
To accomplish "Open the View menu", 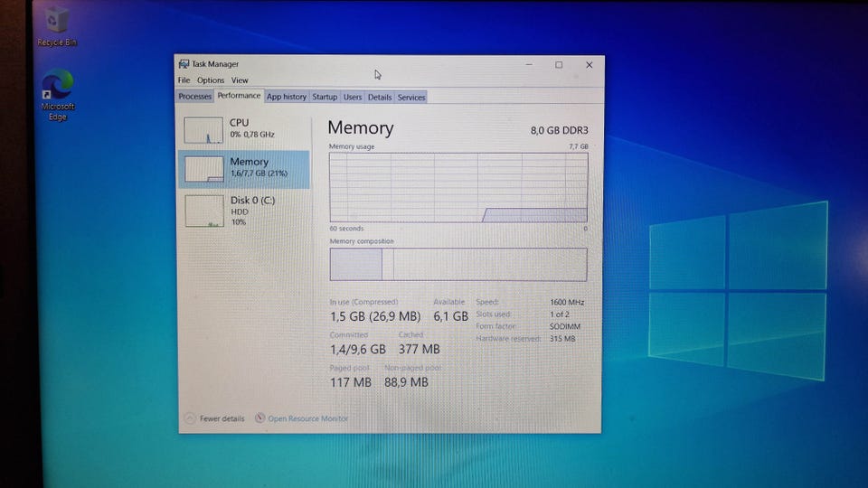I will (240, 80).
